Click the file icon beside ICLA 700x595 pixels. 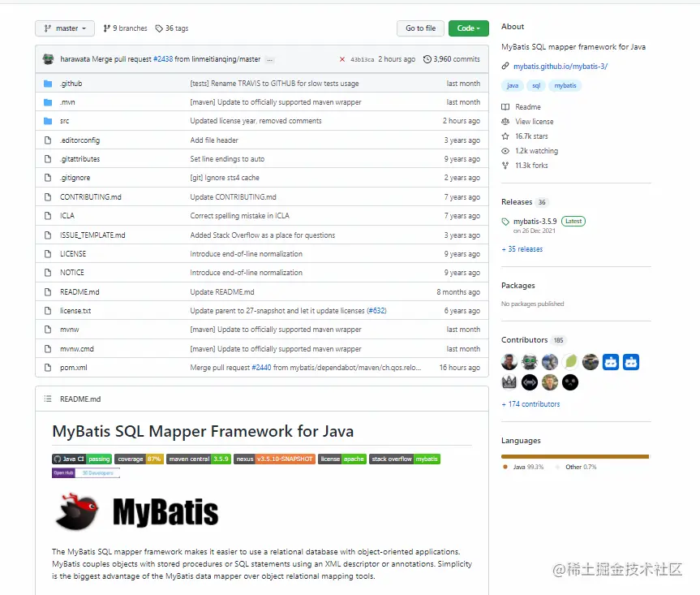(x=48, y=216)
